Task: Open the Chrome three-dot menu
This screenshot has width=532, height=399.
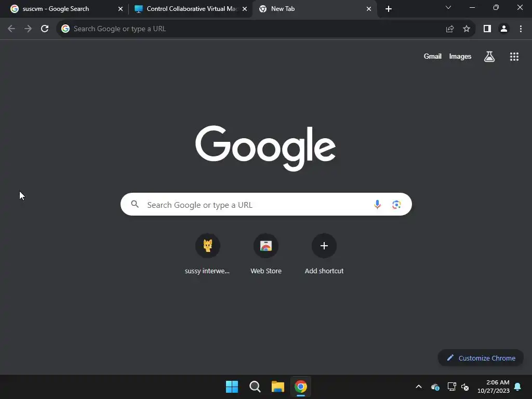Action: (x=521, y=29)
